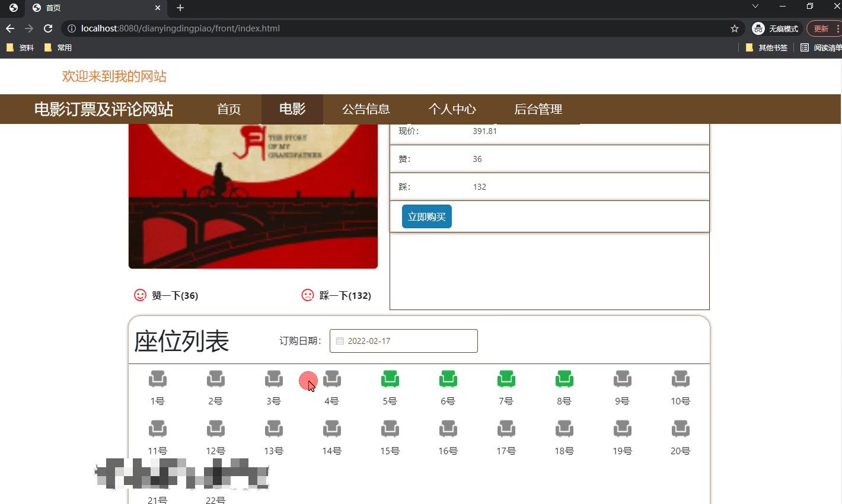Click the 欢迎来到我的网站 welcome text

(x=114, y=76)
